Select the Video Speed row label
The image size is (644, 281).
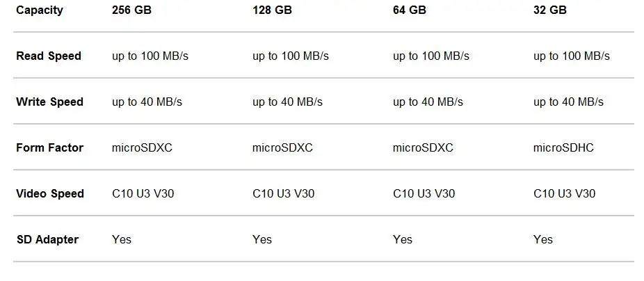tap(50, 193)
